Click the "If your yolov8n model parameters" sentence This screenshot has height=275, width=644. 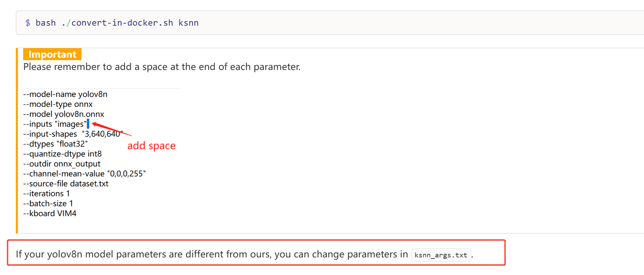[212, 254]
